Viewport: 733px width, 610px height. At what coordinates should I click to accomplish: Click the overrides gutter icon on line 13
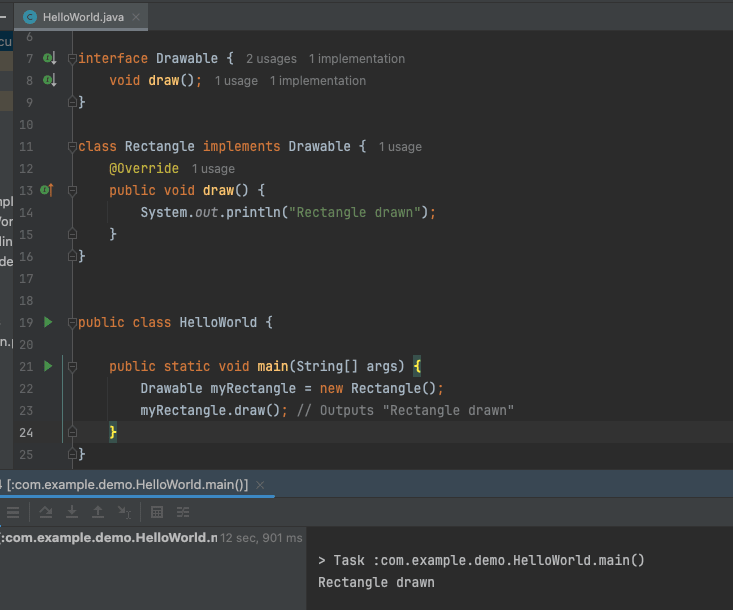click(47, 190)
